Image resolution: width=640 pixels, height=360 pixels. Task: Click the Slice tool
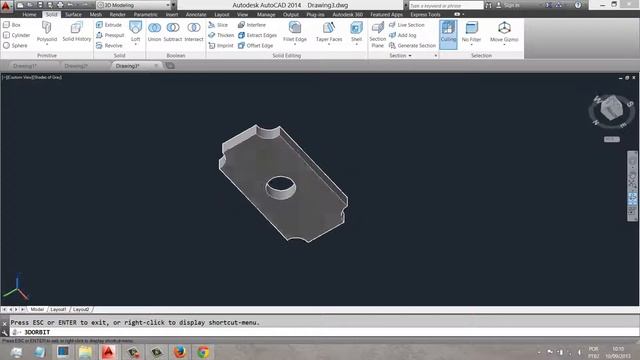[x=218, y=25]
